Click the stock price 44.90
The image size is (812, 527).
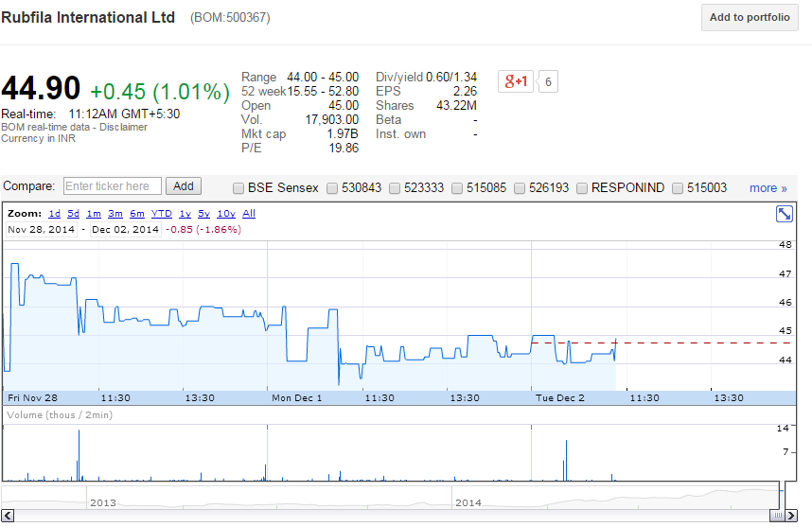(41, 88)
